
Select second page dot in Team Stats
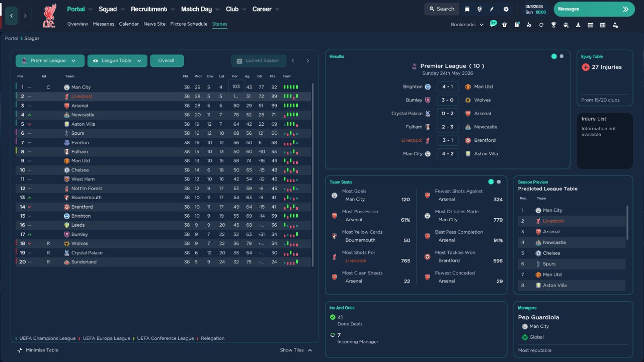click(x=499, y=182)
